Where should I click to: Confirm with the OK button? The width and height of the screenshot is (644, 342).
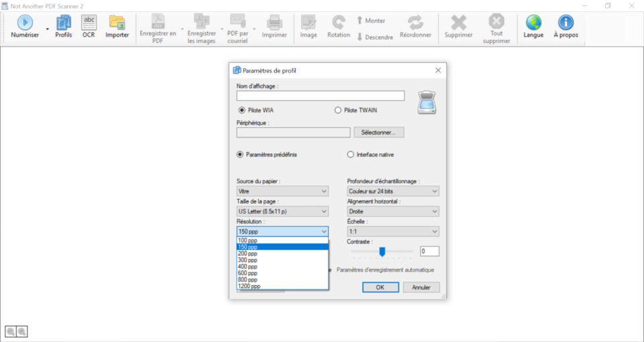380,288
